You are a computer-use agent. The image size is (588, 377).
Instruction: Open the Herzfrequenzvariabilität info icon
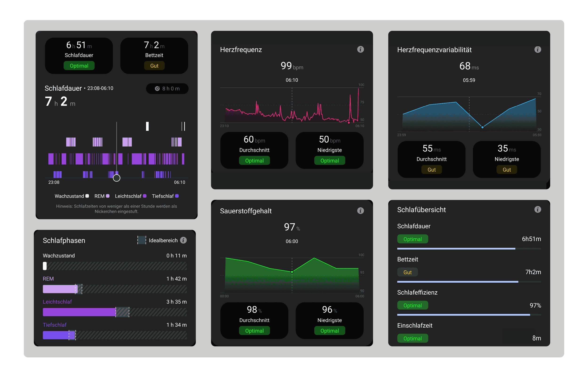(537, 50)
